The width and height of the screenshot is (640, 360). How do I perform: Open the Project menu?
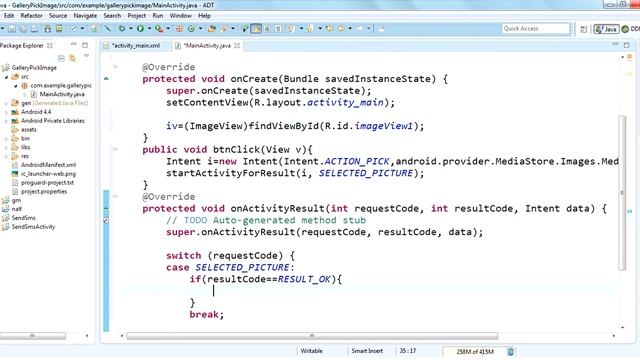(x=136, y=16)
